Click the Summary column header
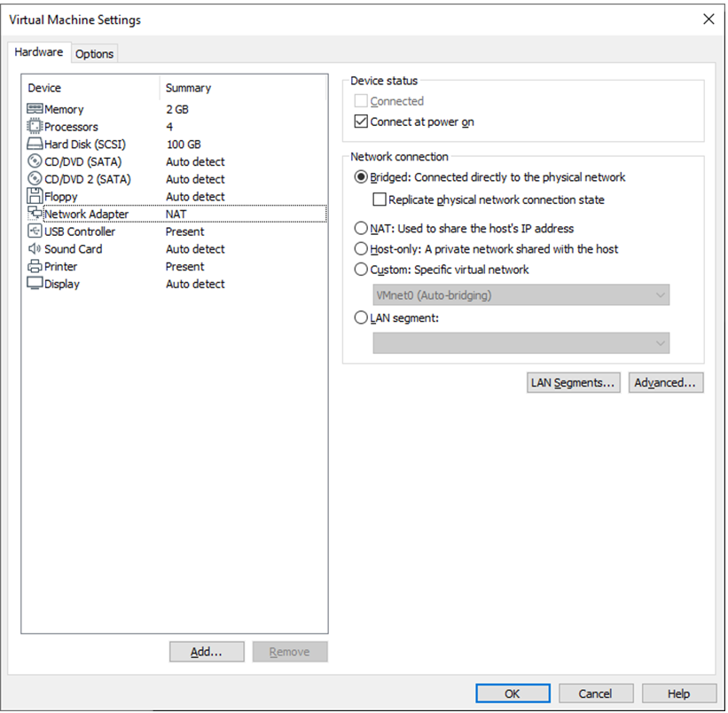 (x=188, y=88)
